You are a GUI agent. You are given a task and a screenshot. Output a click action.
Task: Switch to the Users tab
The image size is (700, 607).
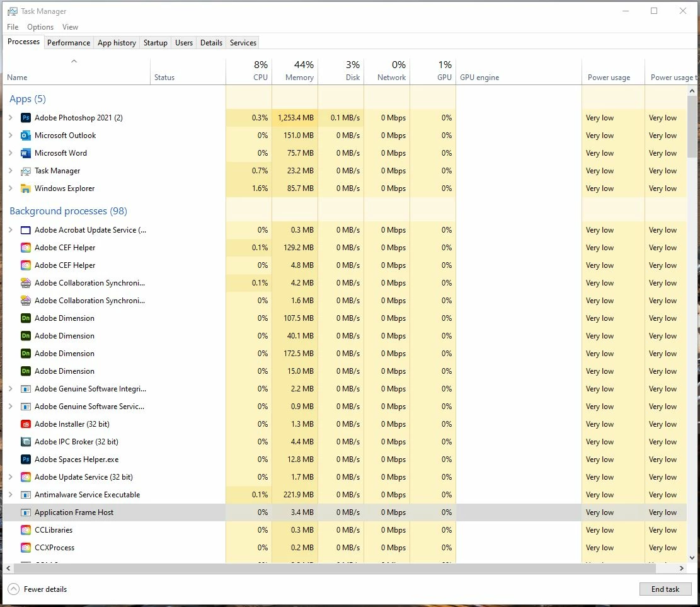pyautogui.click(x=184, y=43)
